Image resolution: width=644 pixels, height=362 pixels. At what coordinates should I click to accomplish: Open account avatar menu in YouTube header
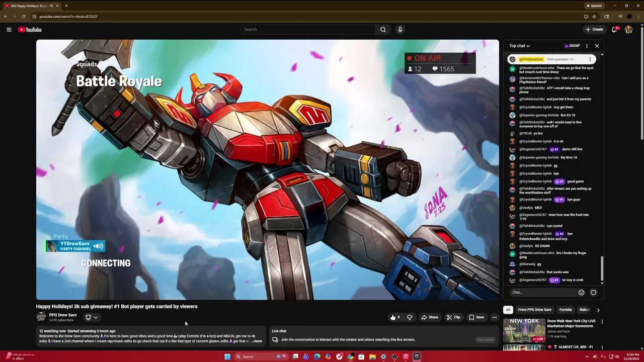point(629,30)
